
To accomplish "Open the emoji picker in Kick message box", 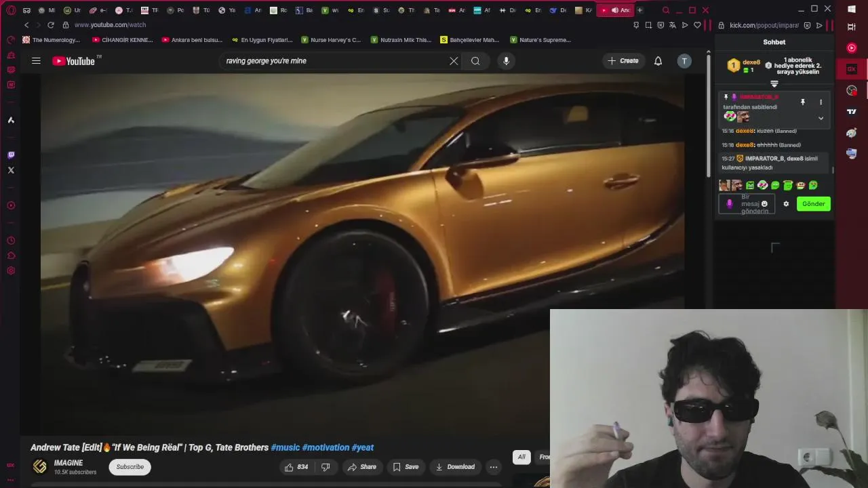I will point(764,204).
